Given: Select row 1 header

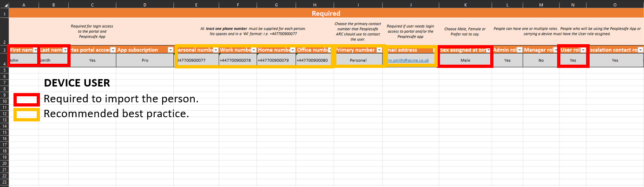Looking at the screenshot, I should click(x=4, y=13).
